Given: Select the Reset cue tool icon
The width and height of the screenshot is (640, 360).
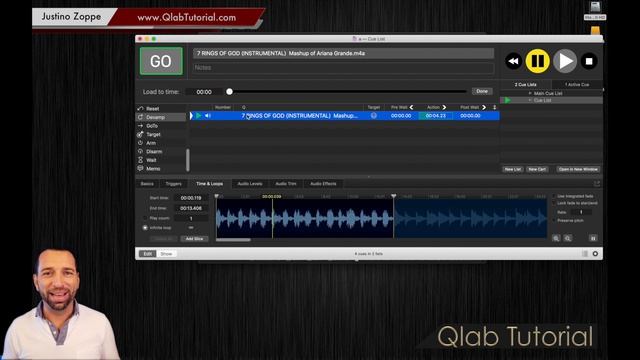Looking at the screenshot, I should [x=140, y=109].
